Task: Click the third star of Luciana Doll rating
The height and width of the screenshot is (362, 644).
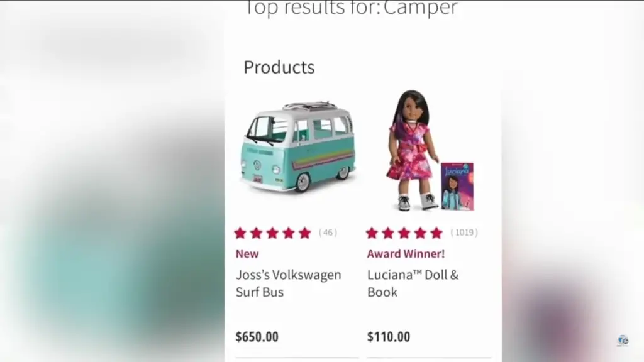Action: tap(404, 233)
